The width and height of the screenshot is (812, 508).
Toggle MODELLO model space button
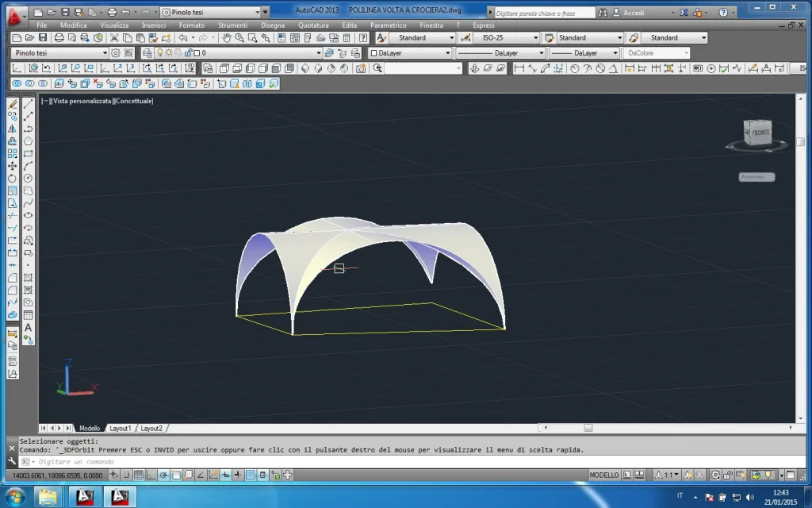click(x=604, y=475)
